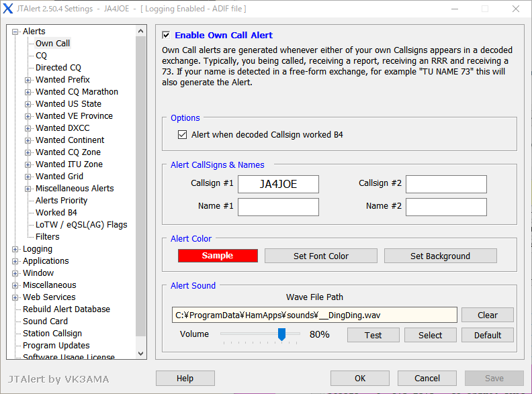532x394 pixels.
Task: Click tree scrollbar down arrow
Action: 141,353
